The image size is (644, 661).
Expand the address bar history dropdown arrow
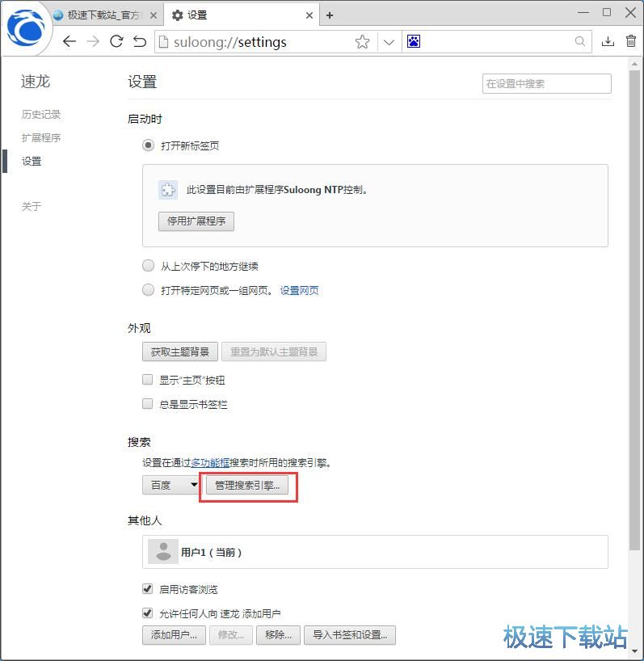click(x=389, y=42)
